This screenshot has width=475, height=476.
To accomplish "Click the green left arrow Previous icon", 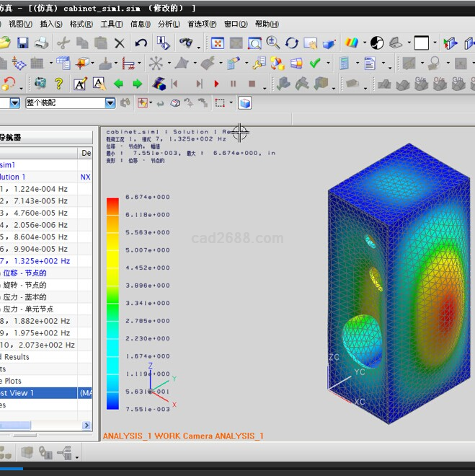I will tap(118, 84).
